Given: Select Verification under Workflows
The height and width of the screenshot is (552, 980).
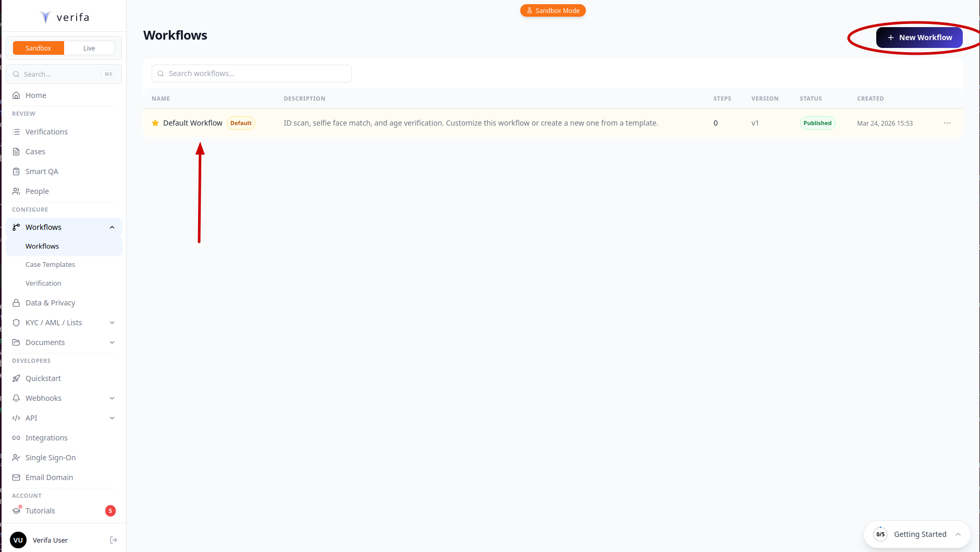Looking at the screenshot, I should point(43,283).
